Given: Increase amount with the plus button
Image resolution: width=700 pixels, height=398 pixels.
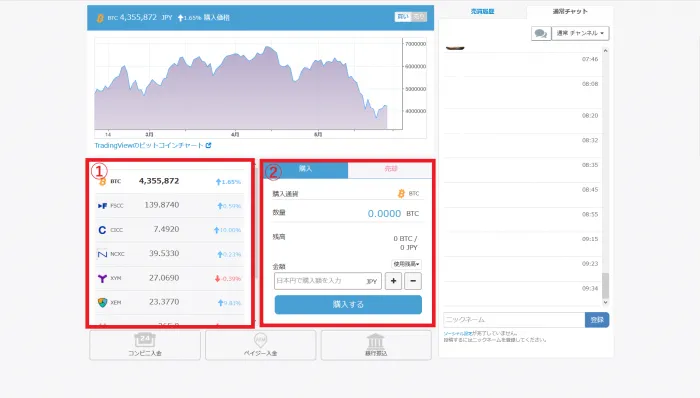Looking at the screenshot, I should (x=393, y=281).
